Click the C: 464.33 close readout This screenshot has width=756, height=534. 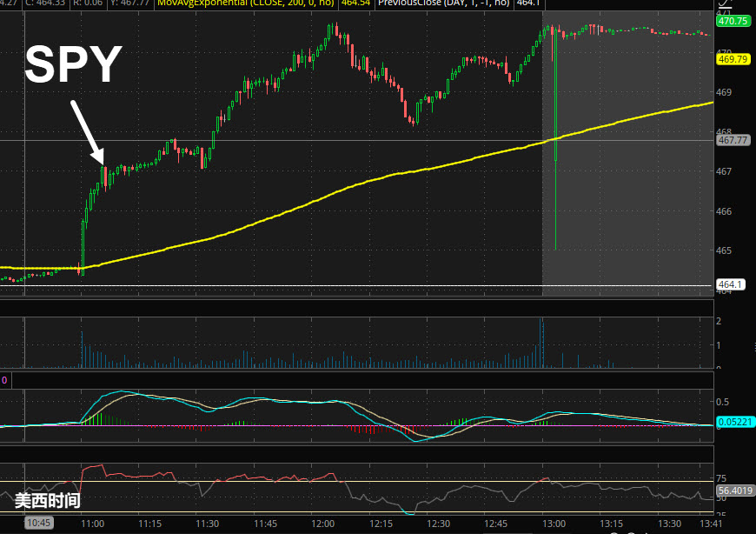(x=44, y=3)
